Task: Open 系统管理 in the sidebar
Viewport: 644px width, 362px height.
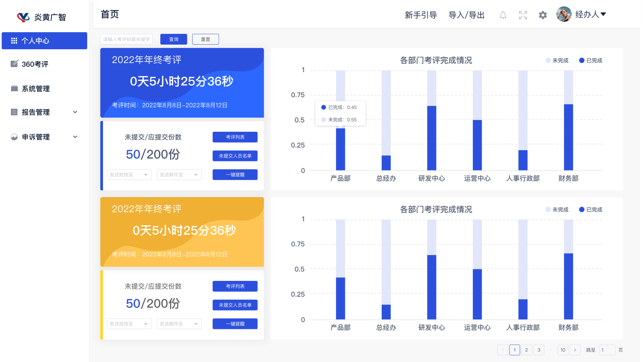Action: click(x=35, y=89)
